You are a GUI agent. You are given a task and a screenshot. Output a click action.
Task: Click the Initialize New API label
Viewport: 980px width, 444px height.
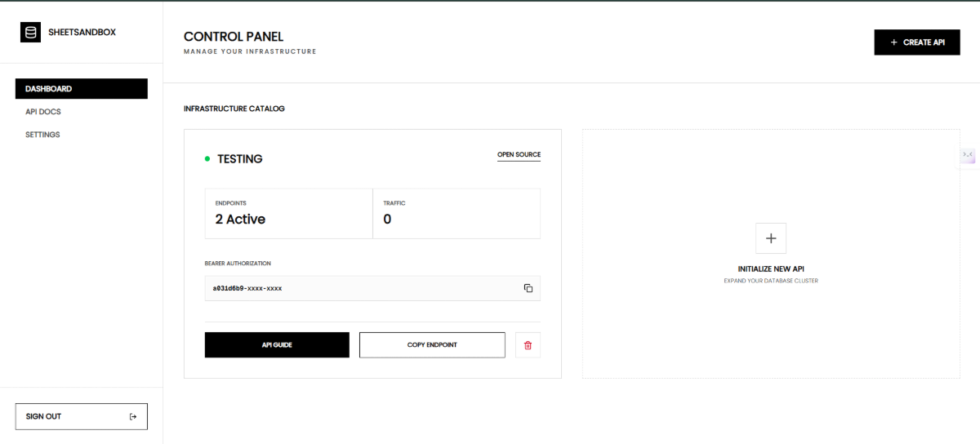point(771,269)
